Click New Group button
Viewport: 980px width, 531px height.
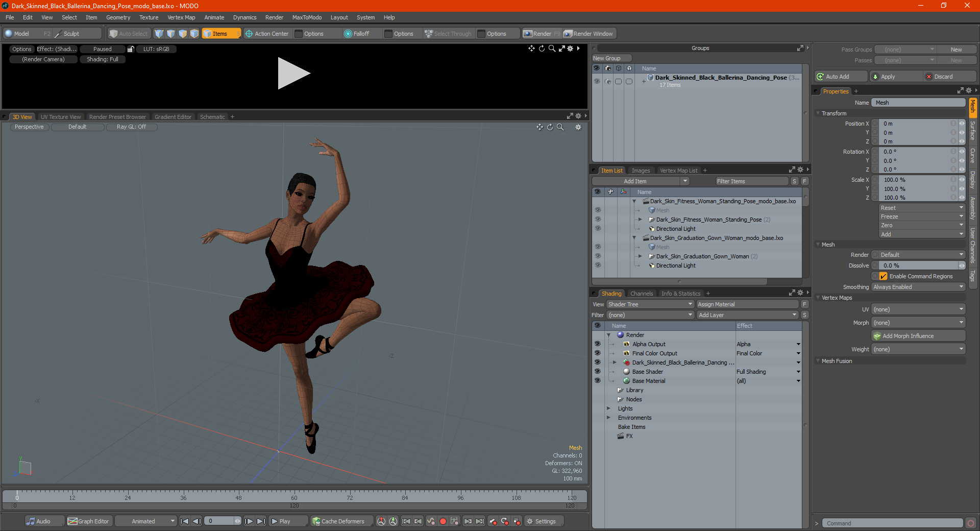(x=612, y=58)
